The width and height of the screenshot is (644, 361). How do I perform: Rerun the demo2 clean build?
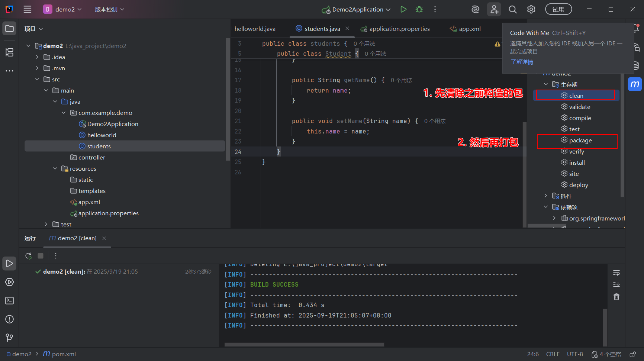[29, 256]
